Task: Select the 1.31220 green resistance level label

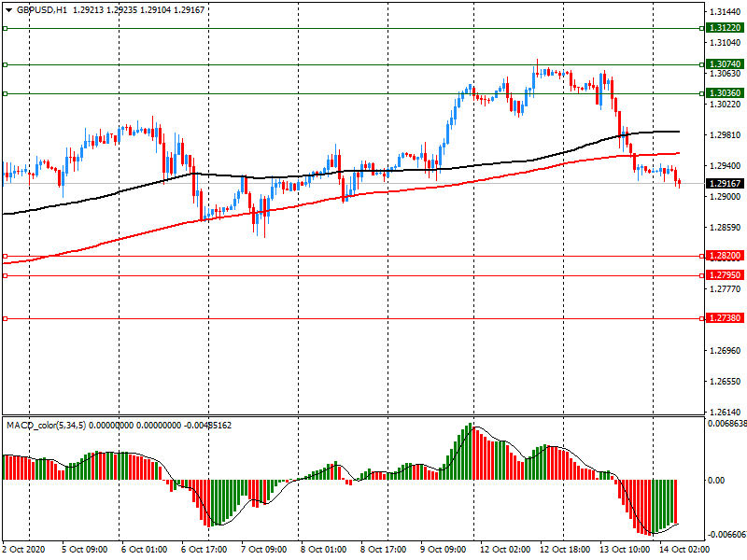Action: 725,28
